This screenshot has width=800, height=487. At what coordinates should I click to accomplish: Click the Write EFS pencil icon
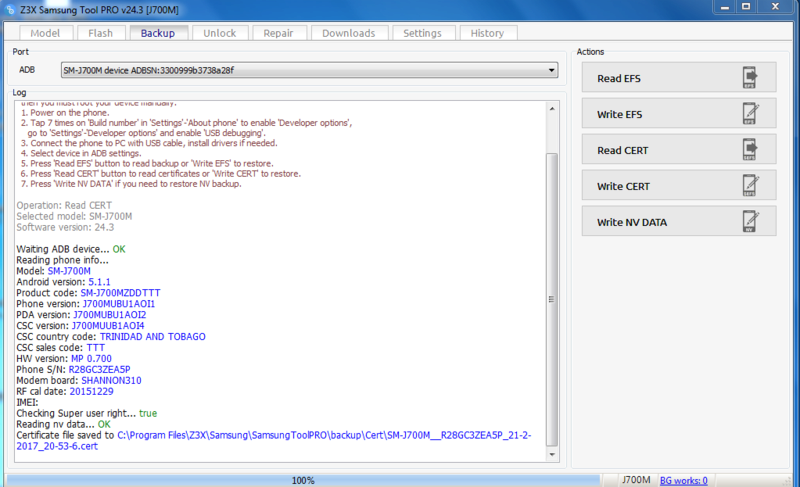(x=750, y=114)
